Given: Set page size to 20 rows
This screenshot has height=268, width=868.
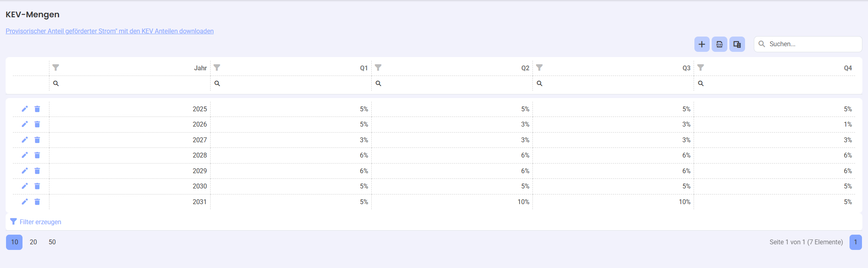Looking at the screenshot, I should pyautogui.click(x=33, y=242).
